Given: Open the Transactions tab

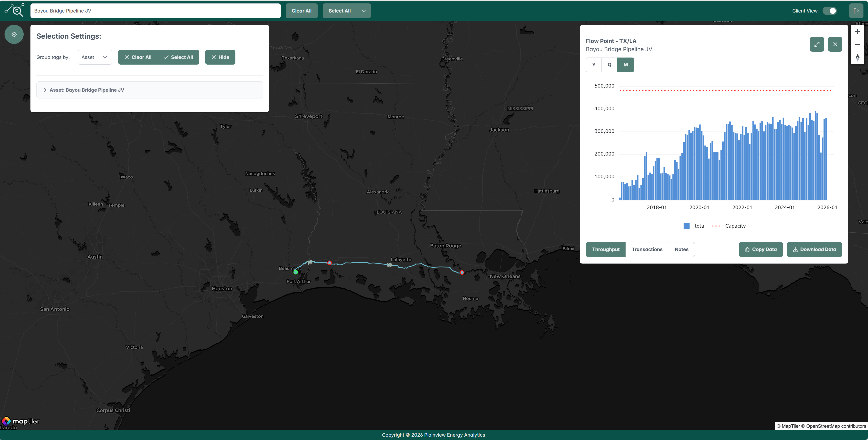Looking at the screenshot, I should point(647,249).
